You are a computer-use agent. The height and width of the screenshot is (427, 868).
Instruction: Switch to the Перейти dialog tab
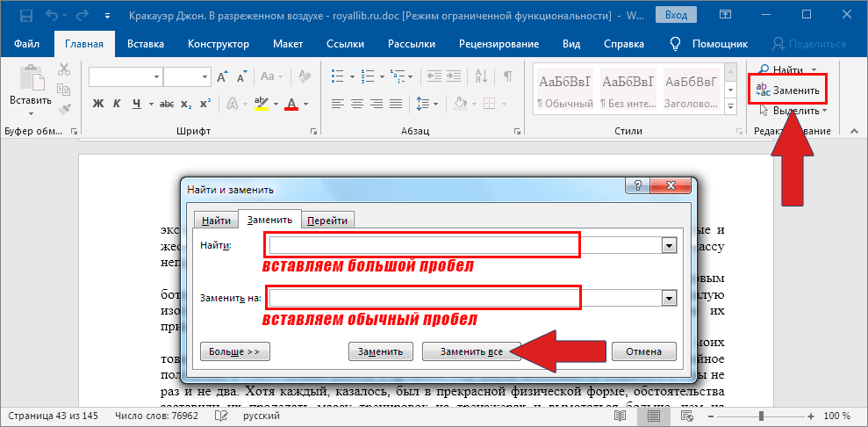tap(328, 221)
